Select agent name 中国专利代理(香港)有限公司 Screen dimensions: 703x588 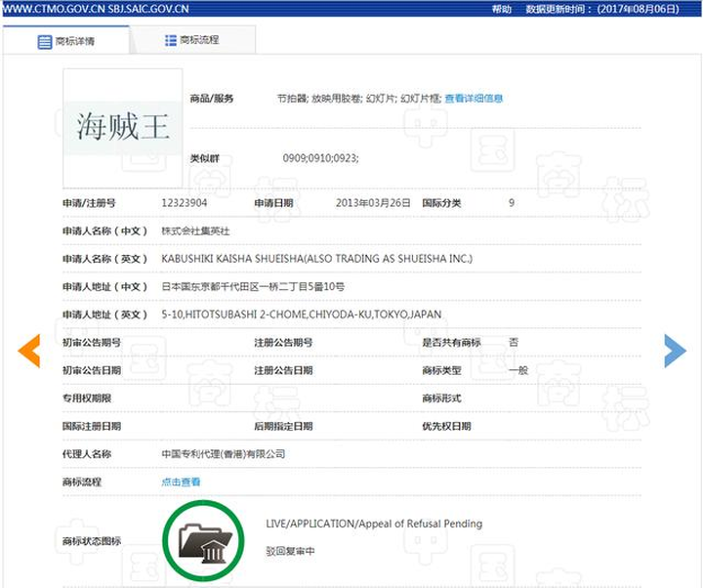(224, 454)
